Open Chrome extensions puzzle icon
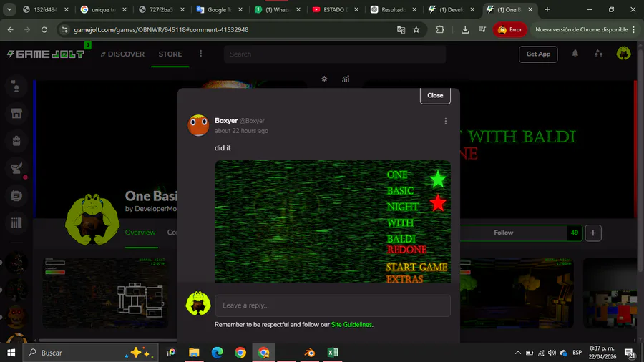The image size is (644, 362). point(440,29)
